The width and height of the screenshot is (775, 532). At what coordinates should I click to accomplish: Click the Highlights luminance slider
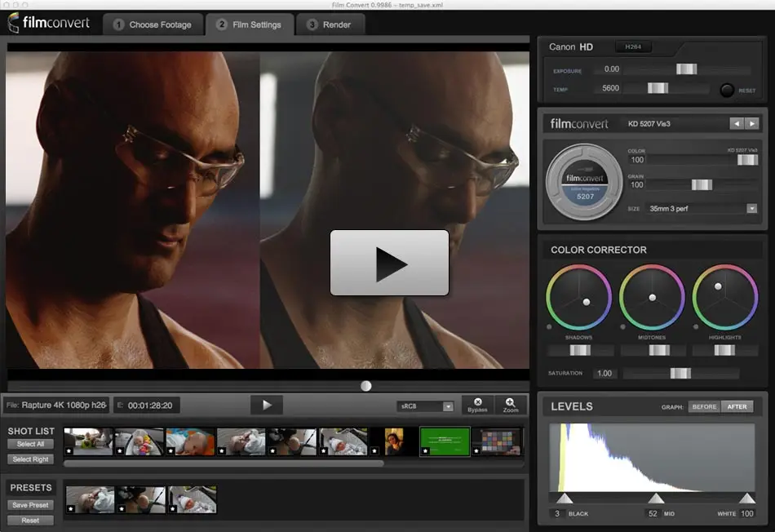(x=725, y=350)
